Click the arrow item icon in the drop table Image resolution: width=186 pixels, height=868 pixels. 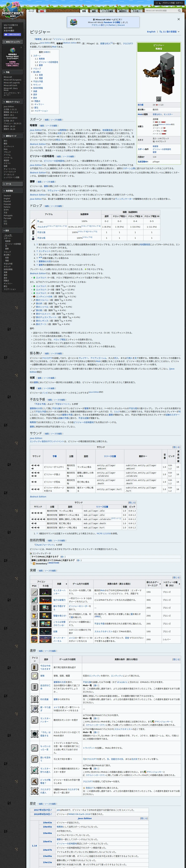tap(33, 221)
